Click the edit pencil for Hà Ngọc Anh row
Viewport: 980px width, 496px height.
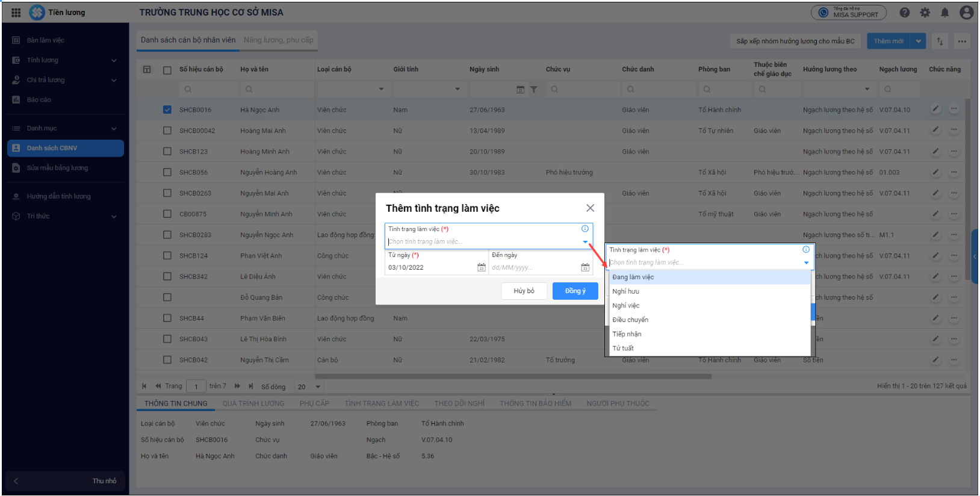click(x=935, y=109)
